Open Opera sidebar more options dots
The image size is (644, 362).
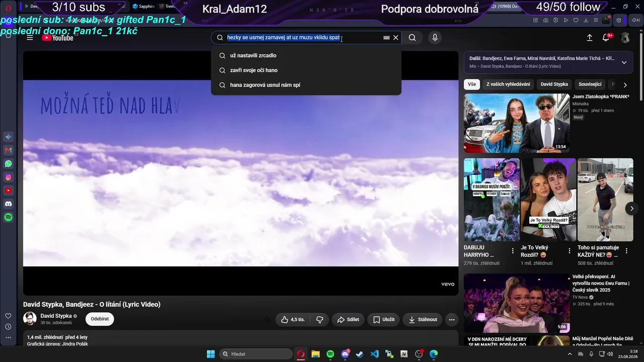pyautogui.click(x=8, y=338)
